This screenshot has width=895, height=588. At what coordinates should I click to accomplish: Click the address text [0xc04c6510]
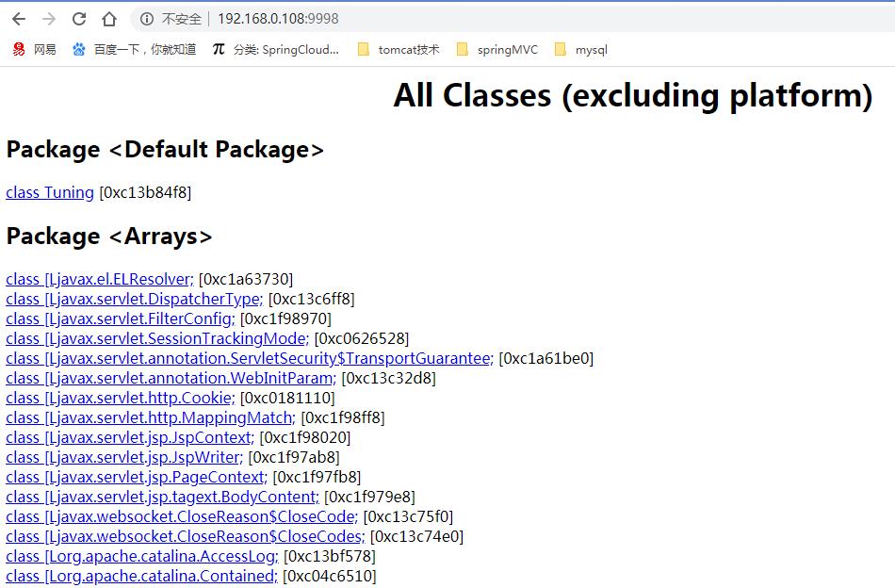pos(330,577)
